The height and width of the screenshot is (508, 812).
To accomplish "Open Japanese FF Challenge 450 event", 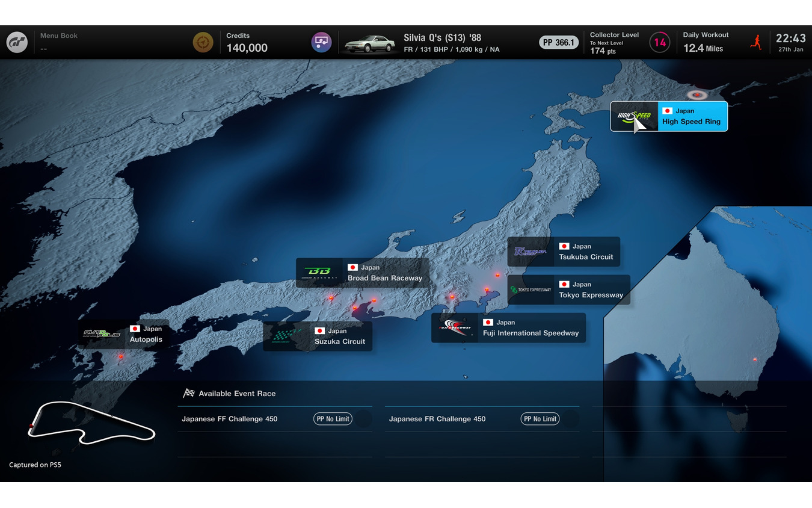I will tap(275, 419).
